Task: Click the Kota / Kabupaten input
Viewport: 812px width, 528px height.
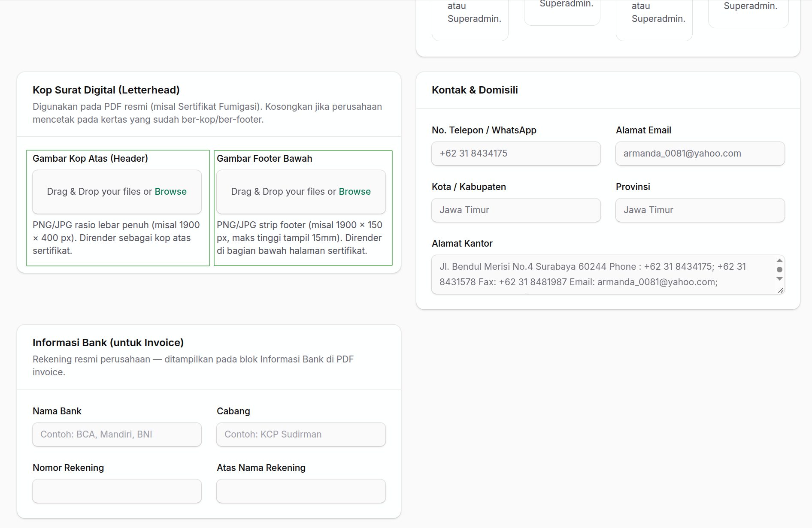Action: 516,210
